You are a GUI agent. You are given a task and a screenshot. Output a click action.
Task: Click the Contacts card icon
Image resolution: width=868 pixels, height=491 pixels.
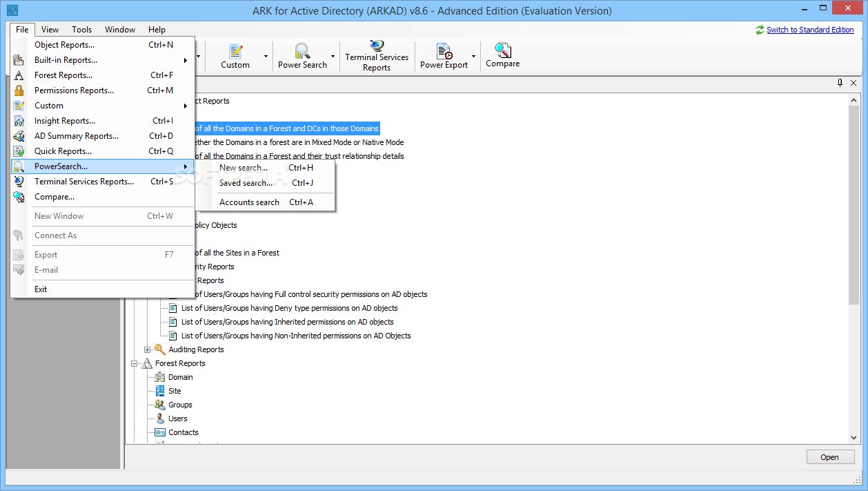coord(160,432)
